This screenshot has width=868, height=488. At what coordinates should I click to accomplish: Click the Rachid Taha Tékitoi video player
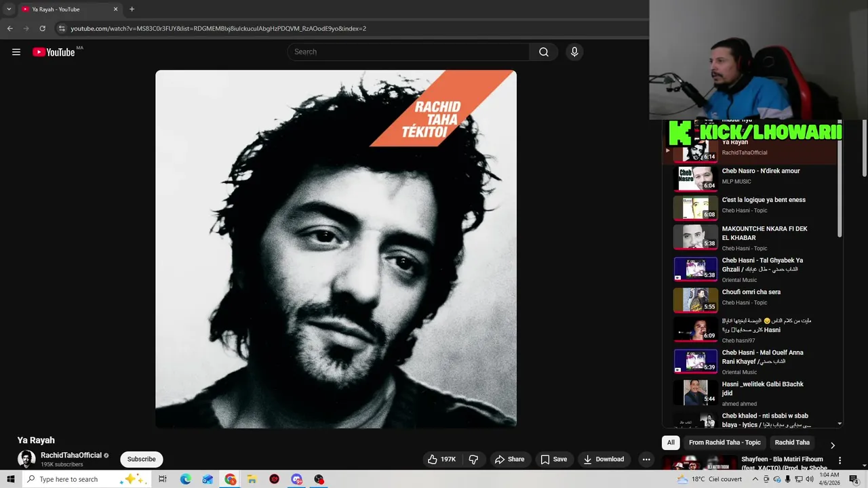tap(336, 249)
